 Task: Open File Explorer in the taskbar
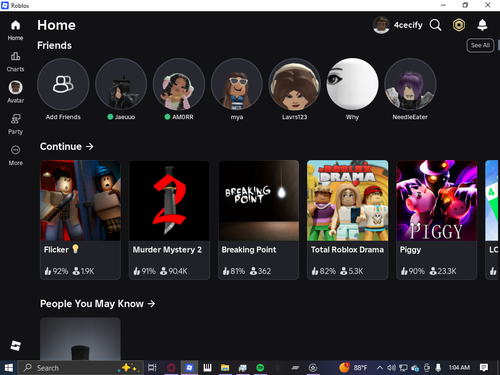pyautogui.click(x=225, y=368)
